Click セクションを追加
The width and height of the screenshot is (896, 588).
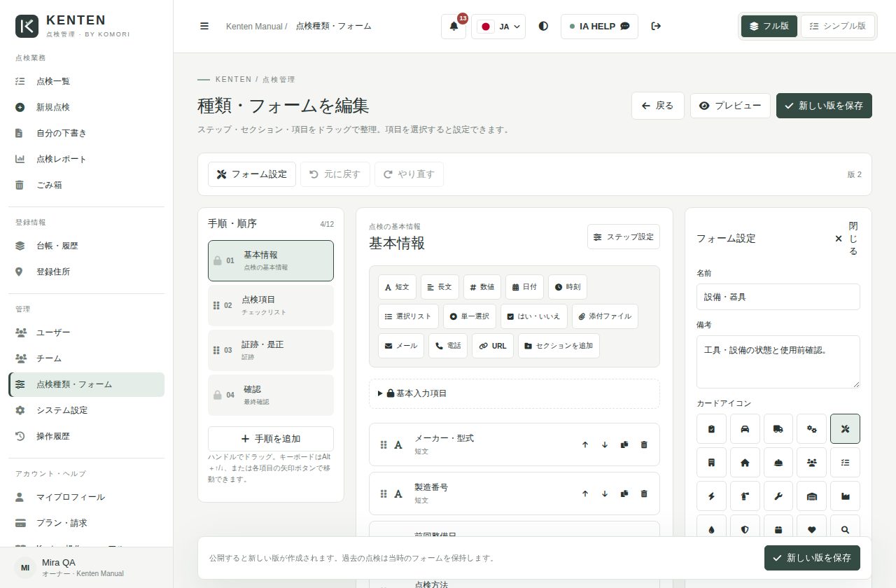click(x=559, y=346)
